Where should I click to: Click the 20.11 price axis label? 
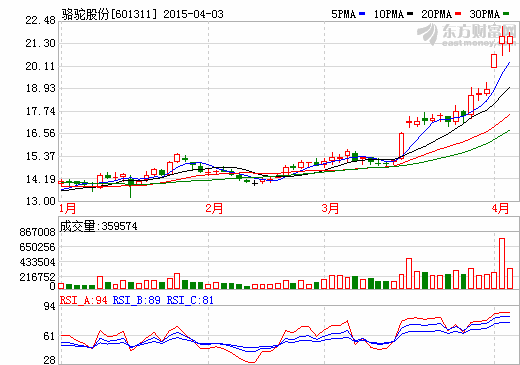point(40,66)
